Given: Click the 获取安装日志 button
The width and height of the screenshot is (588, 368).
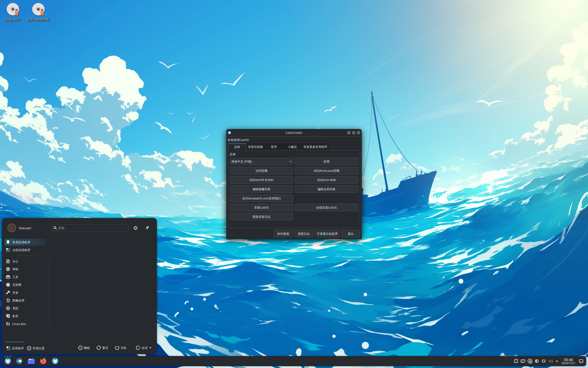Looking at the screenshot, I should tap(261, 217).
